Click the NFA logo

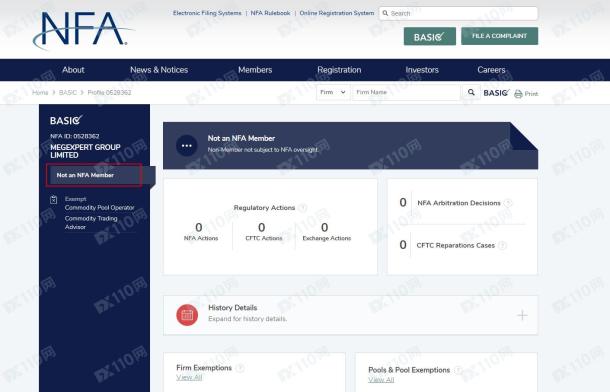pos(83,30)
